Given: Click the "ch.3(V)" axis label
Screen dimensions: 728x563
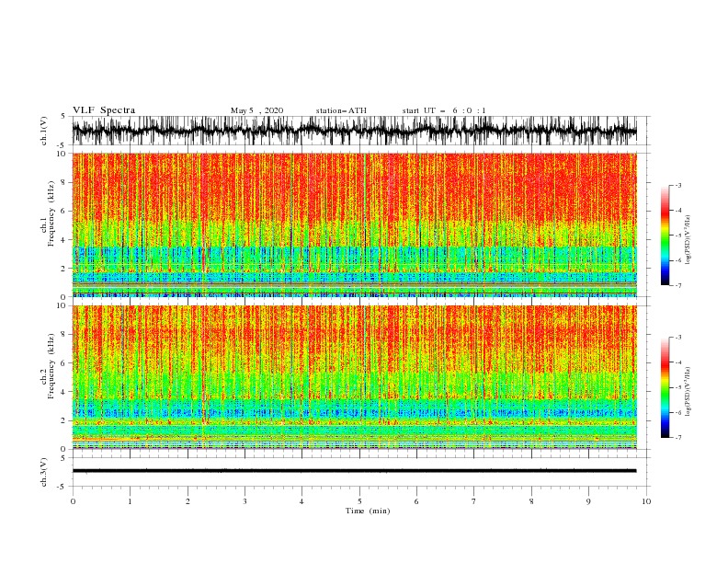Looking at the screenshot, I should [x=44, y=472].
